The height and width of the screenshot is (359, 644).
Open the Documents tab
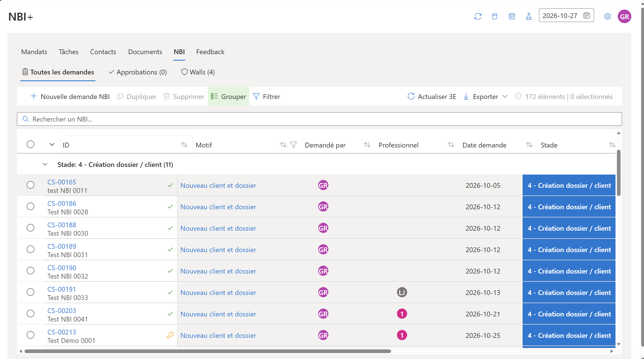pyautogui.click(x=145, y=52)
